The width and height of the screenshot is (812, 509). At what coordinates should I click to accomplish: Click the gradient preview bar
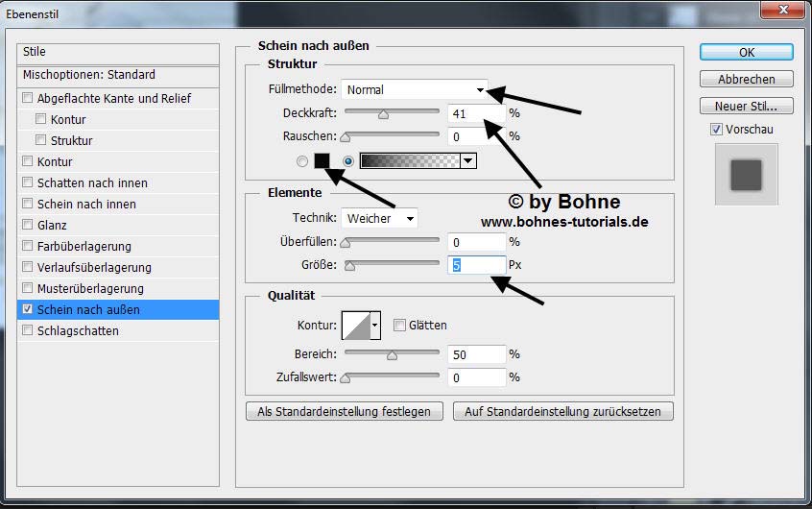[410, 161]
